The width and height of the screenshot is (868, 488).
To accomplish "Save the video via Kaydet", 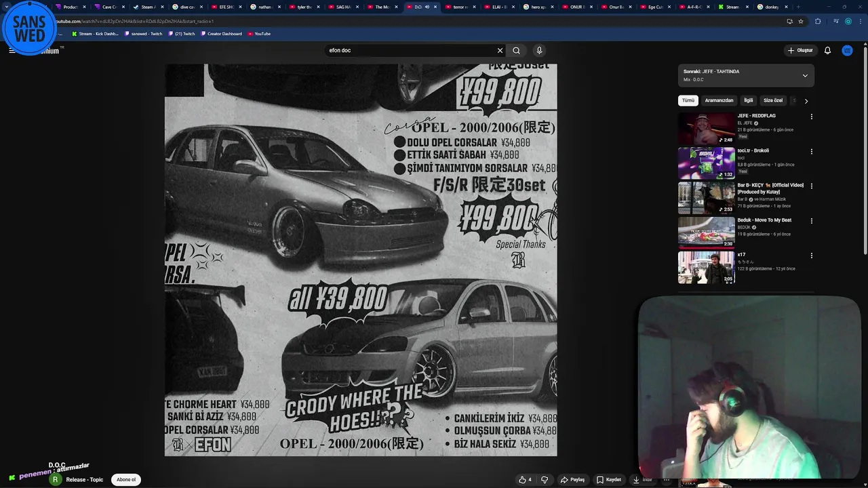I will click(x=609, y=480).
